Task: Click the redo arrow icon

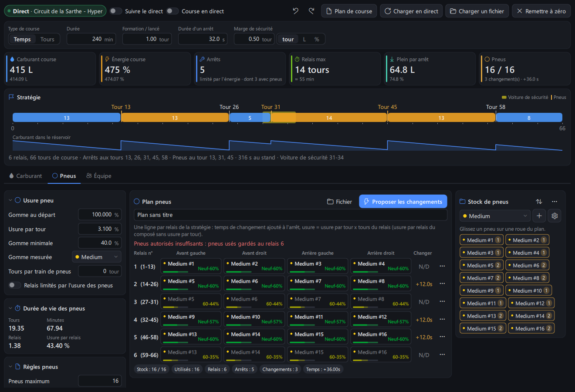Action: coord(311,11)
